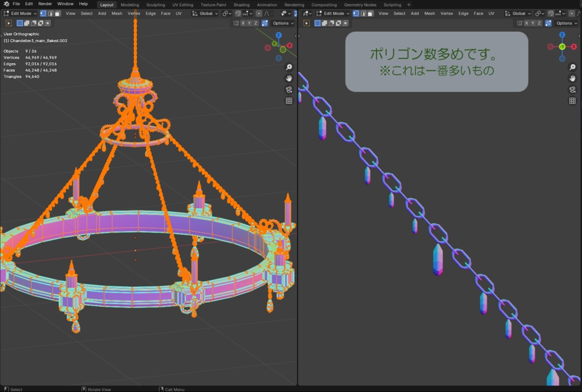Open the Render menu
The image size is (582, 392).
(x=45, y=4)
